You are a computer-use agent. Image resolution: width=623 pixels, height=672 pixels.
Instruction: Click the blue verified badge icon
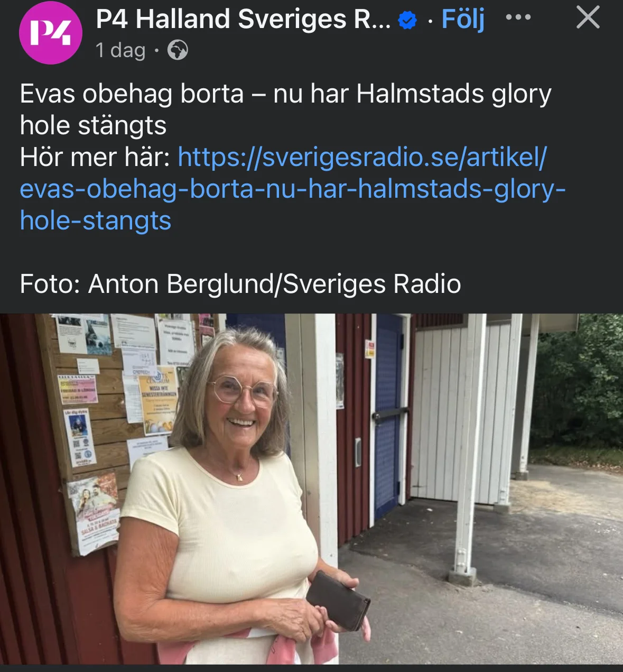pos(407,21)
